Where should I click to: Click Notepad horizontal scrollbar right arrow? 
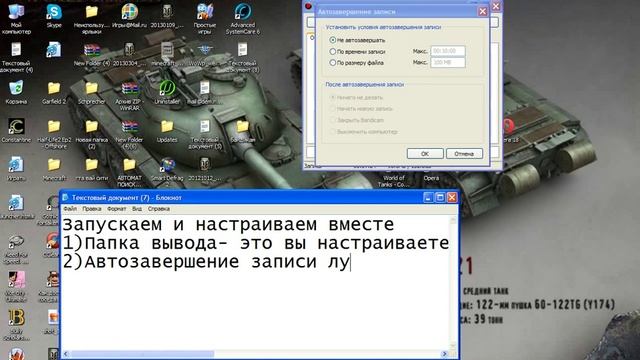pyautogui.click(x=444, y=354)
